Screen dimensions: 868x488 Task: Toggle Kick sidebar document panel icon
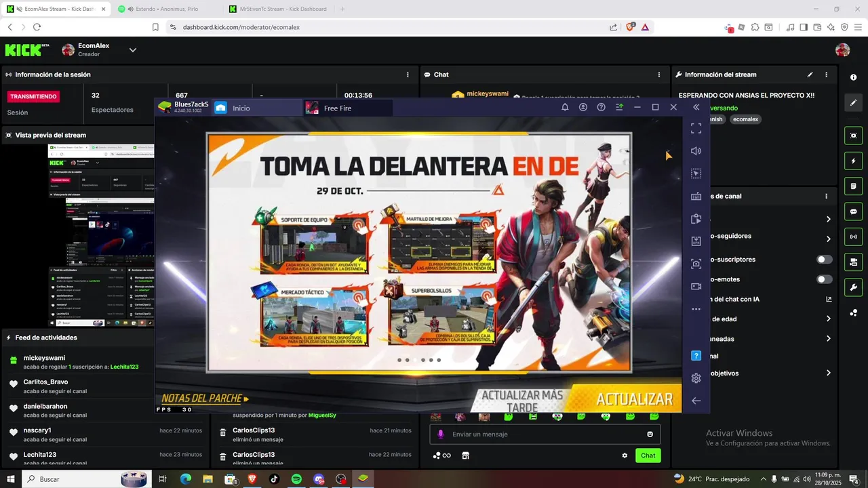pos(853,186)
